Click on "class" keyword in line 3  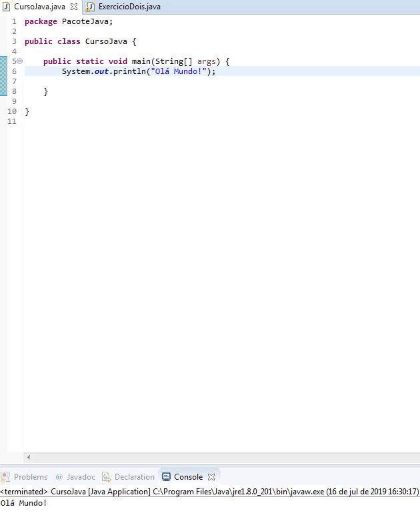(69, 41)
